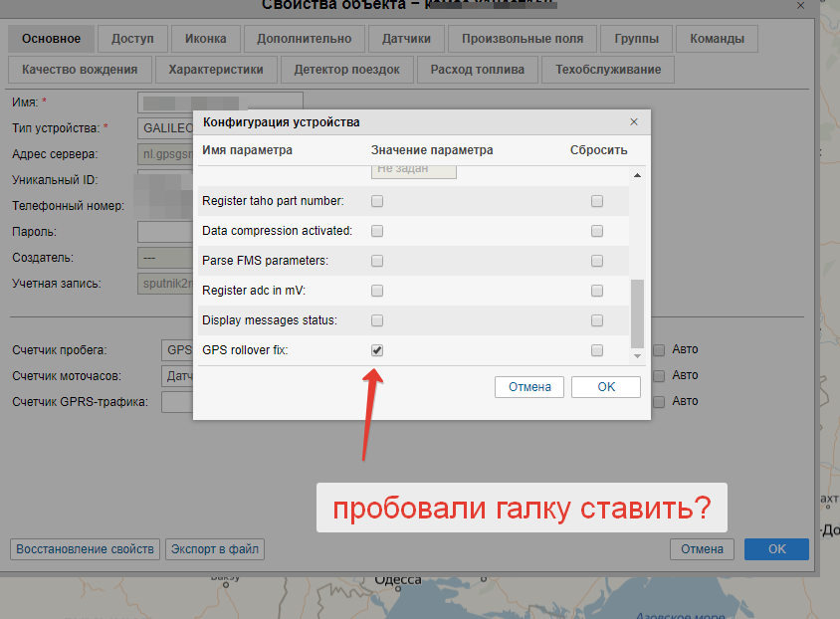Click scrollbar down arrow in configuration list
Screen dimensions: 840x619
[x=637, y=355]
